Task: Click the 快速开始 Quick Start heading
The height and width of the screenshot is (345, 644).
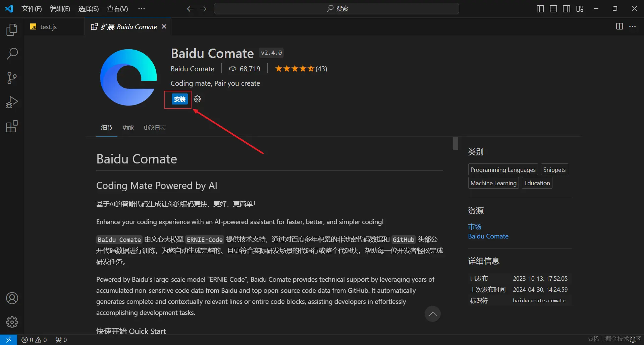Action: 131,331
